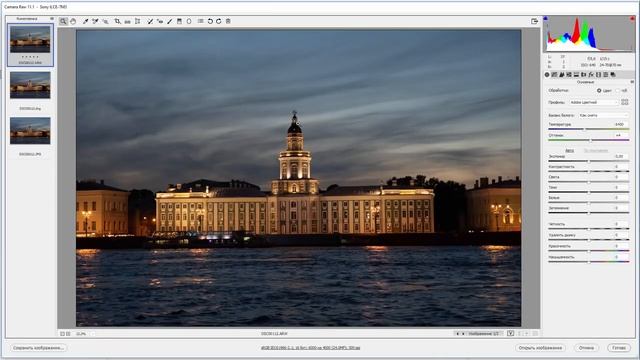Select the Red Eye Removal tool
This screenshot has width=640, height=360.
(160, 21)
